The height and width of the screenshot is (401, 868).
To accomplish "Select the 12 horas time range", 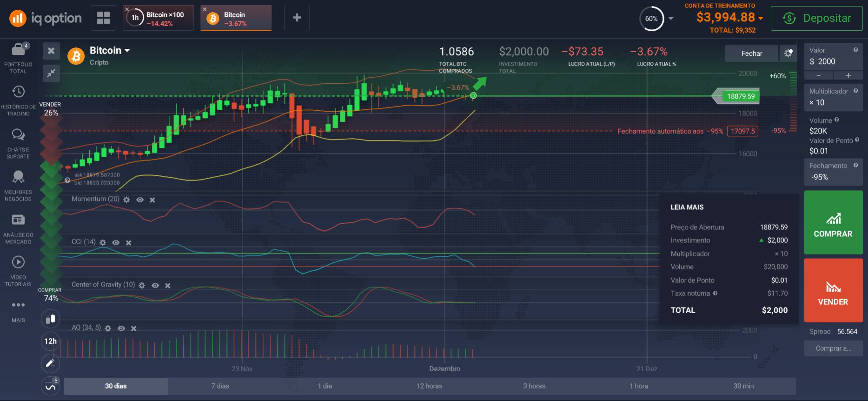I will [x=430, y=386].
